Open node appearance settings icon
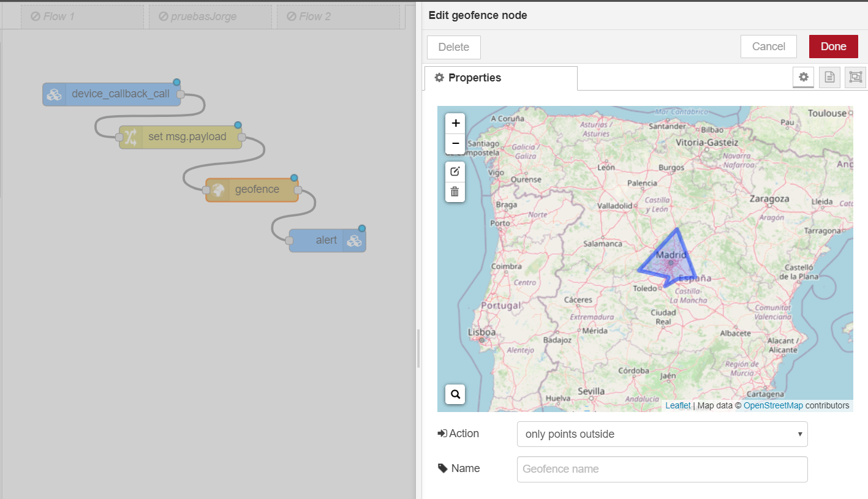Image resolution: width=868 pixels, height=499 pixels. click(855, 77)
